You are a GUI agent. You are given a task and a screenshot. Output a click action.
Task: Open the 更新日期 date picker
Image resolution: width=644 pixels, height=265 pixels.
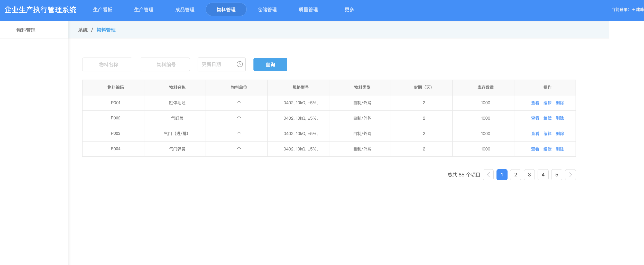pyautogui.click(x=217, y=64)
